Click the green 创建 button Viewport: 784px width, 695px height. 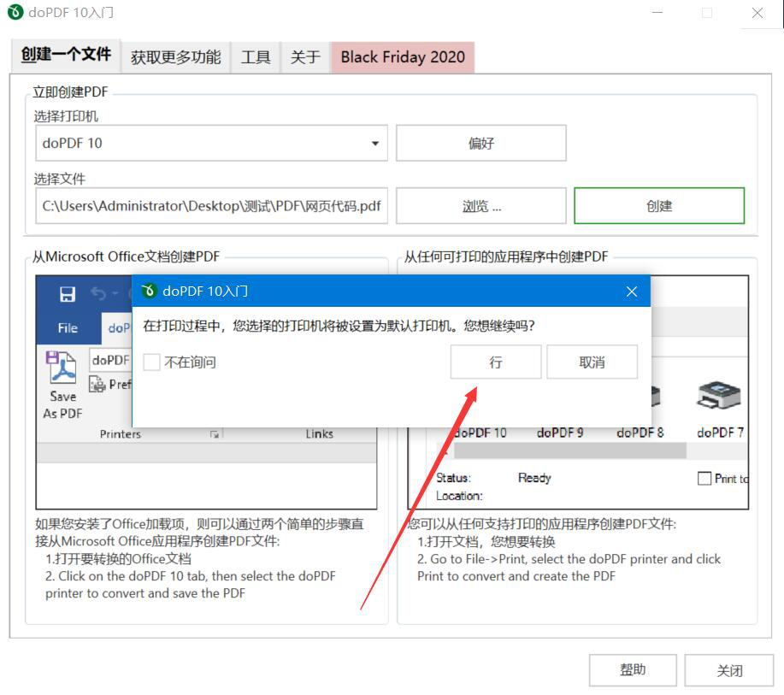659,206
